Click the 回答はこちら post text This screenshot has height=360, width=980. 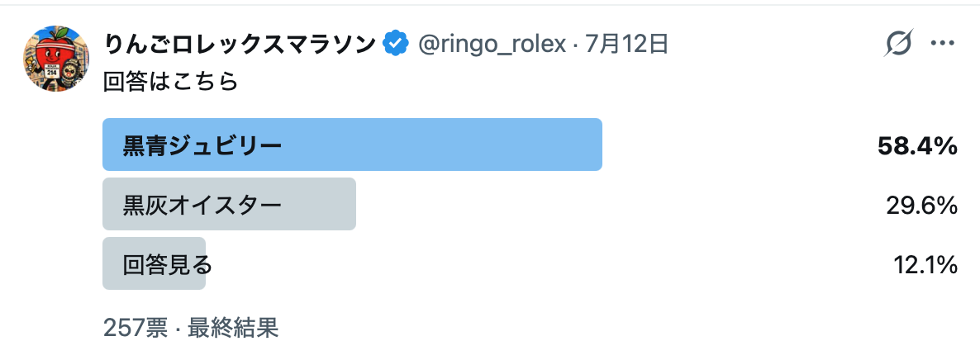coord(170,83)
